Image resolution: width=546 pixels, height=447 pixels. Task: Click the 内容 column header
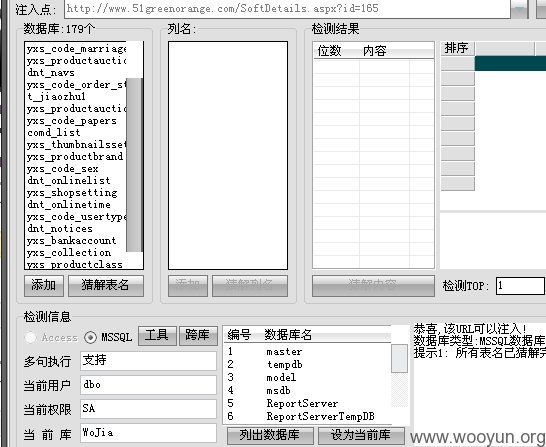point(375,51)
